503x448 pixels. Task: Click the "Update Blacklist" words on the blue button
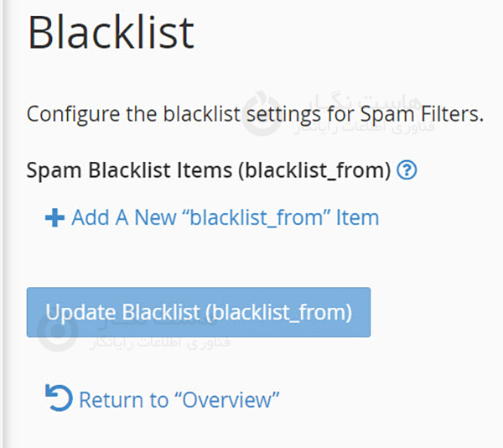click(x=122, y=312)
